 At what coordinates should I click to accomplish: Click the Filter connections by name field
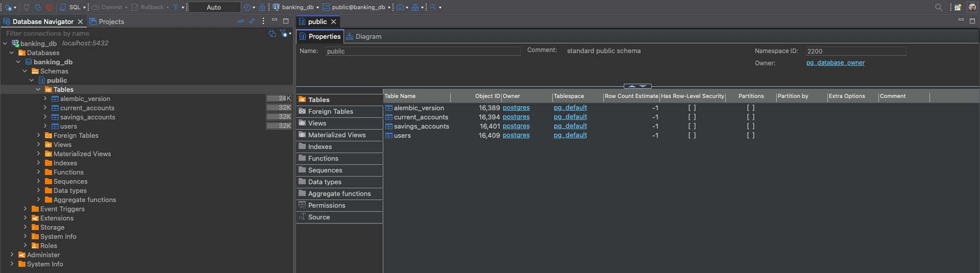click(134, 33)
